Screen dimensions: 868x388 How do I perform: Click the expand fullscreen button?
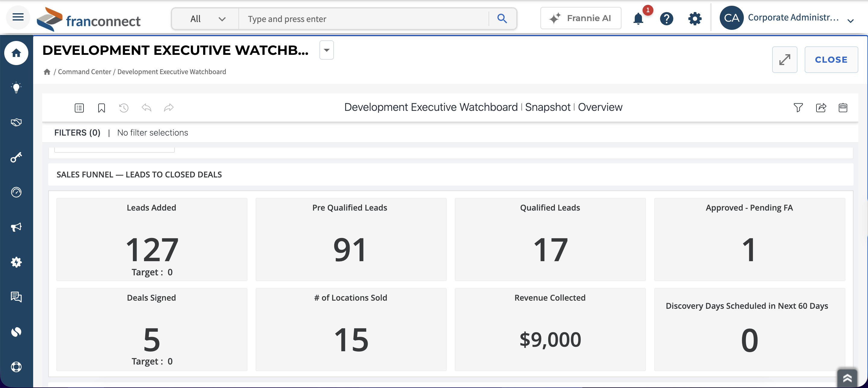click(x=785, y=60)
